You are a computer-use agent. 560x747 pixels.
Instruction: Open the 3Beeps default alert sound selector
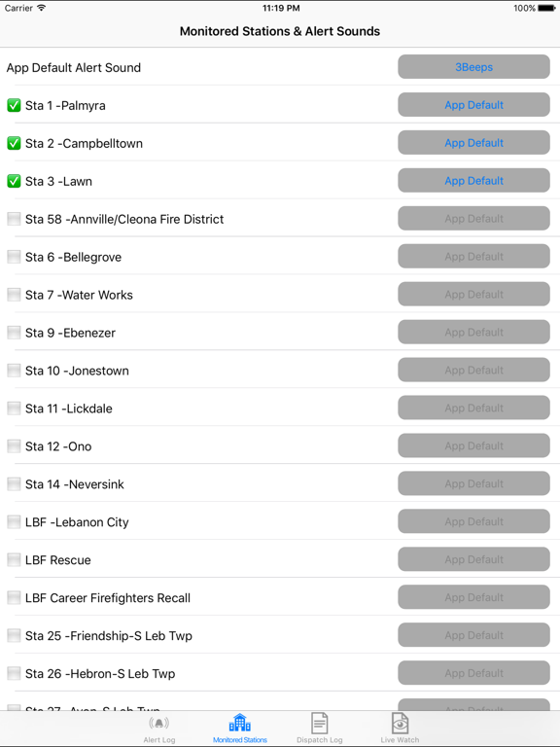[473, 67]
